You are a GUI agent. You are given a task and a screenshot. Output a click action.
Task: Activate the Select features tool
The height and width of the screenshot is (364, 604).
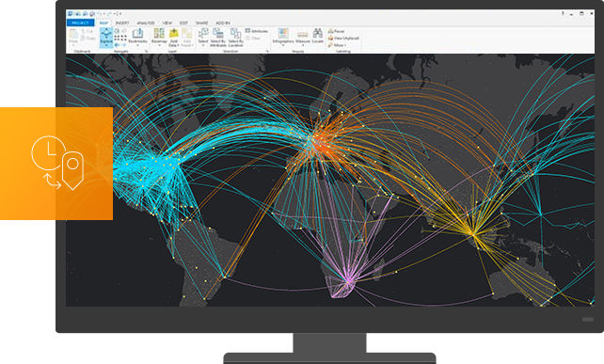coord(203,37)
